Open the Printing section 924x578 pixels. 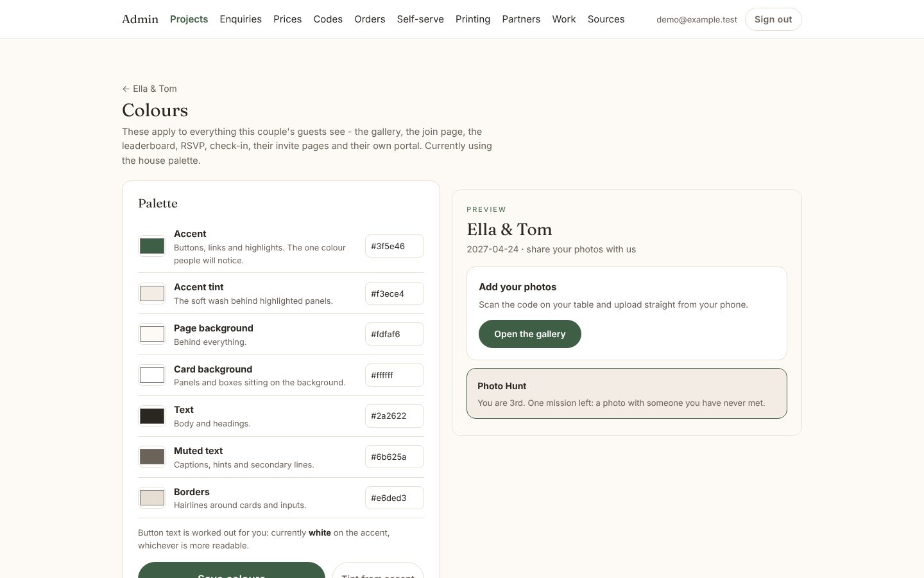(473, 19)
